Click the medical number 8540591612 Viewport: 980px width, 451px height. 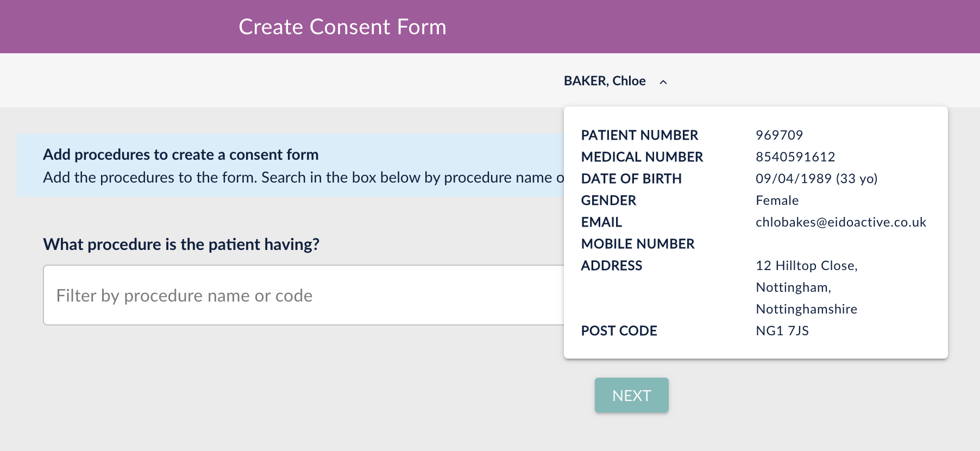pos(795,157)
